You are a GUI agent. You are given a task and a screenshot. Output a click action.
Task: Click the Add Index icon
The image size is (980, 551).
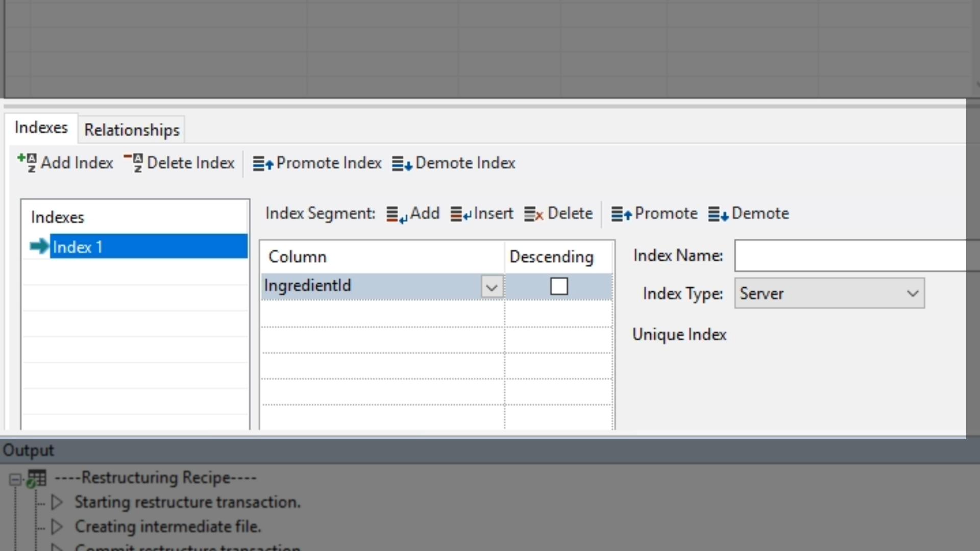pyautogui.click(x=27, y=163)
